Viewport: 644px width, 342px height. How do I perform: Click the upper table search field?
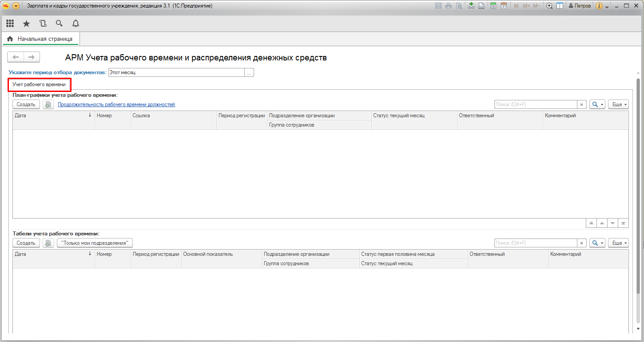tap(535, 104)
